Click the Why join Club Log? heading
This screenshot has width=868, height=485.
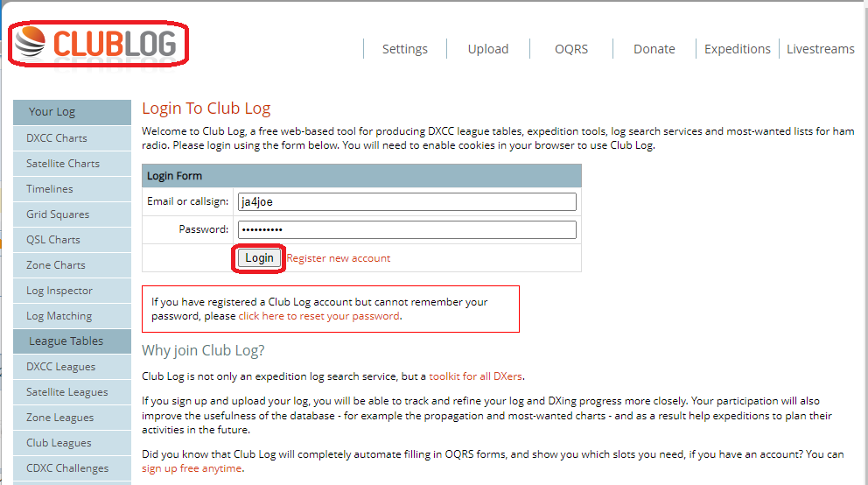pos(203,350)
